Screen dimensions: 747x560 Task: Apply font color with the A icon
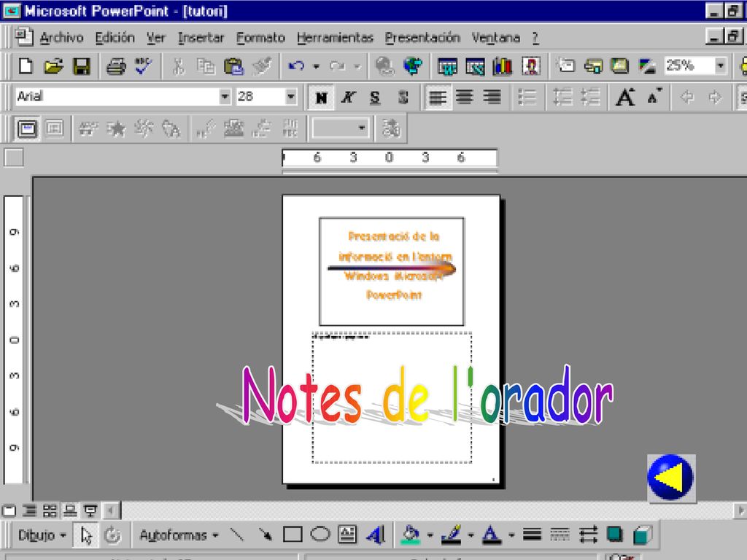pos(491,534)
